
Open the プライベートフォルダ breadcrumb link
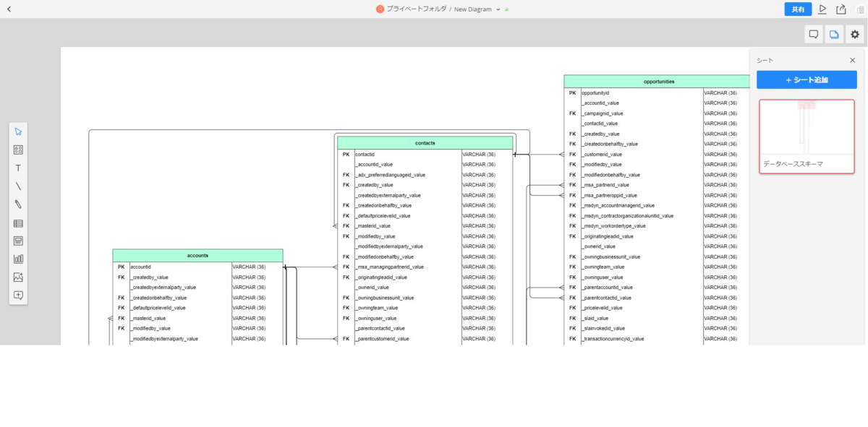(x=416, y=9)
